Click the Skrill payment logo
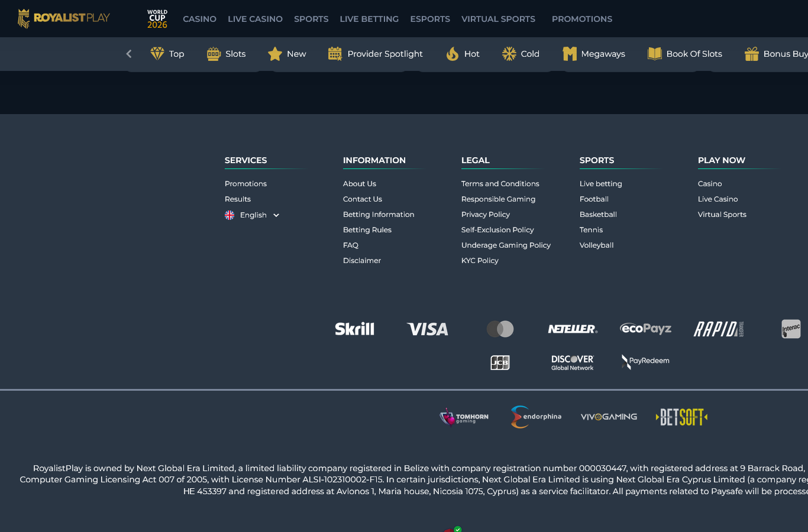The image size is (808, 532). (355, 329)
